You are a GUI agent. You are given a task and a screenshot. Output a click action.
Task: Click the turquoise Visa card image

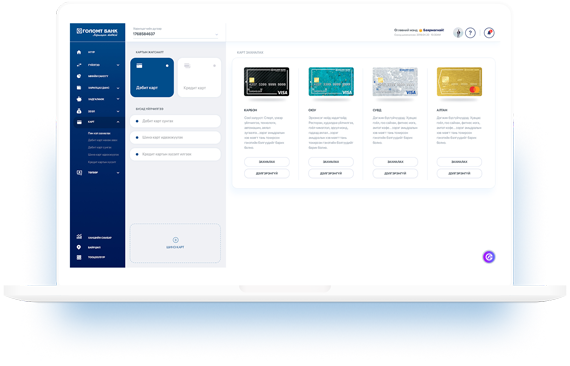click(x=331, y=82)
